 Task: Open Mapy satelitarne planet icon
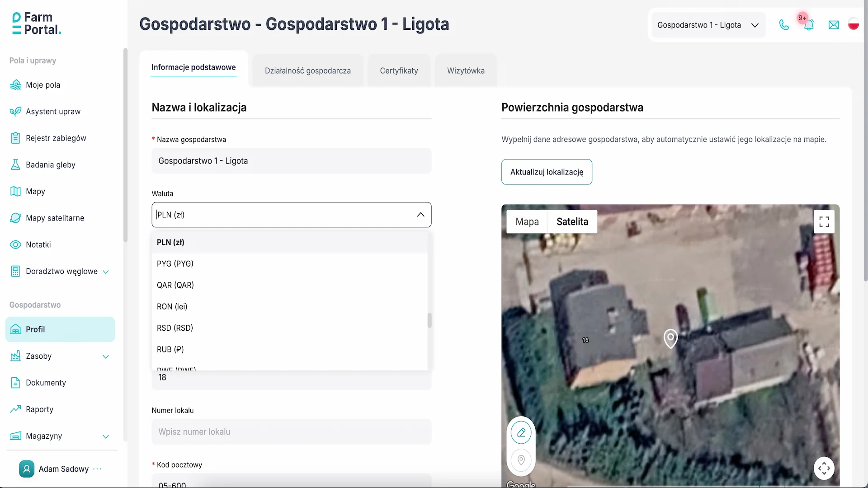pos(15,218)
